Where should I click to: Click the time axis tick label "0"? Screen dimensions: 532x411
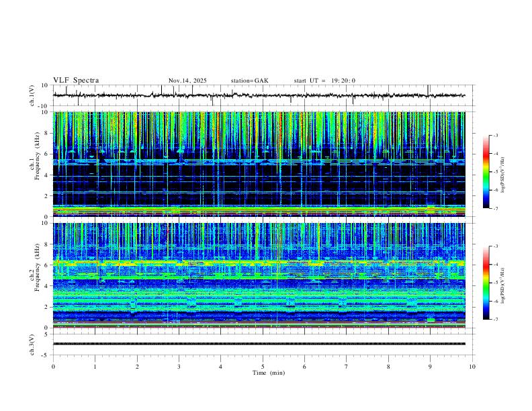pyautogui.click(x=53, y=367)
